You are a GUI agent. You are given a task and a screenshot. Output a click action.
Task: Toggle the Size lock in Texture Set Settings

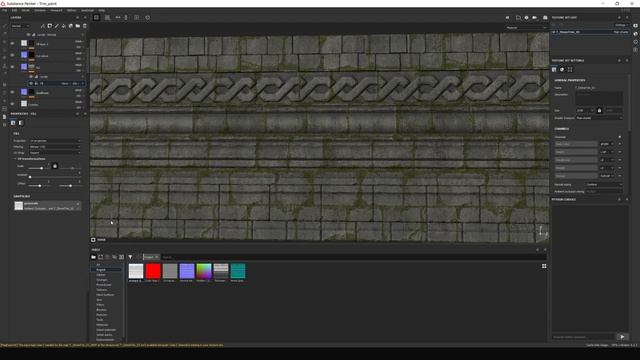pyautogui.click(x=599, y=110)
